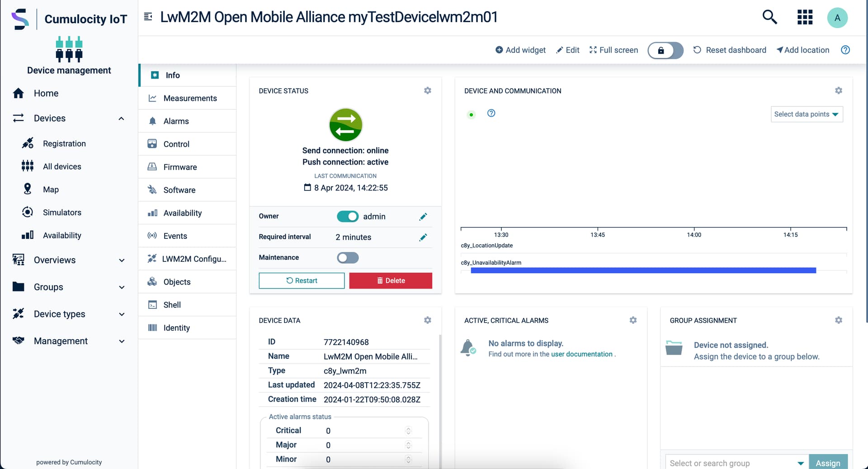
Task: Open the search magnifier icon
Action: point(769,17)
